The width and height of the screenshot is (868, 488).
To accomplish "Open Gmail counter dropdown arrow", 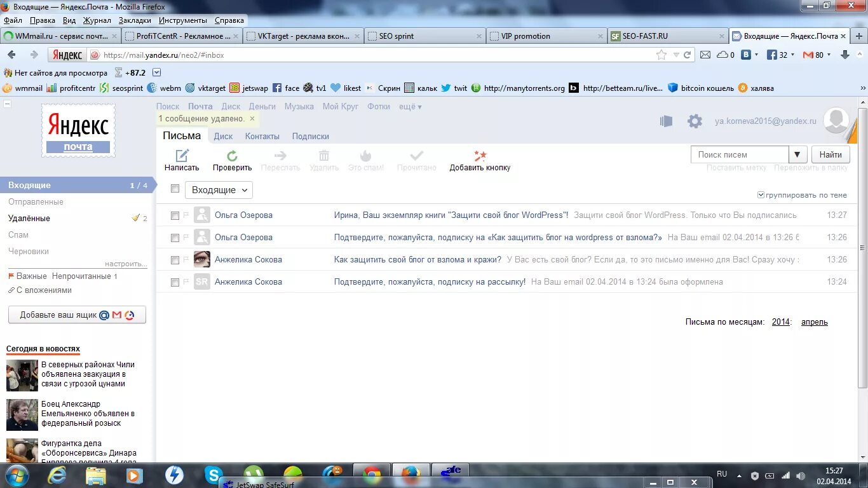I will point(829,55).
